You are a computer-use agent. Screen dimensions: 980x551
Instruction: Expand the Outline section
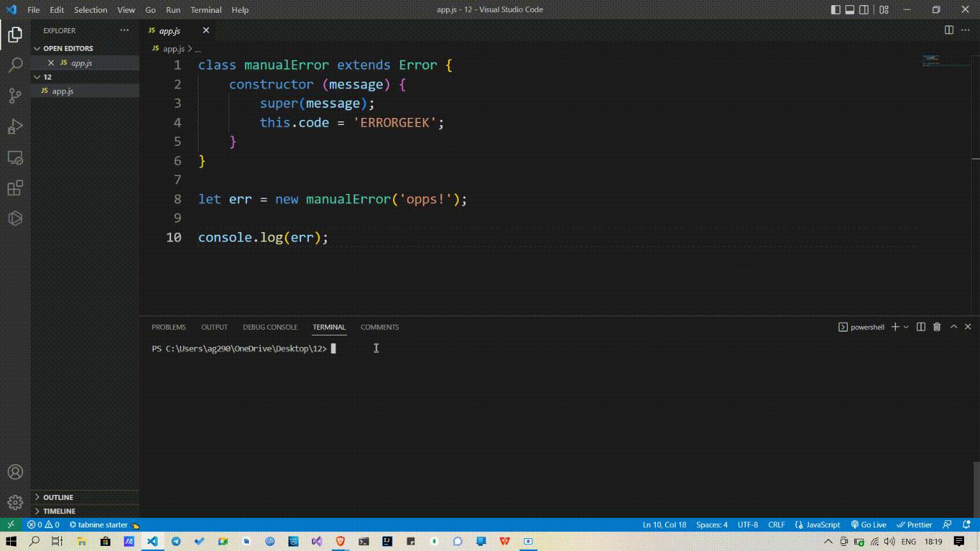point(58,497)
